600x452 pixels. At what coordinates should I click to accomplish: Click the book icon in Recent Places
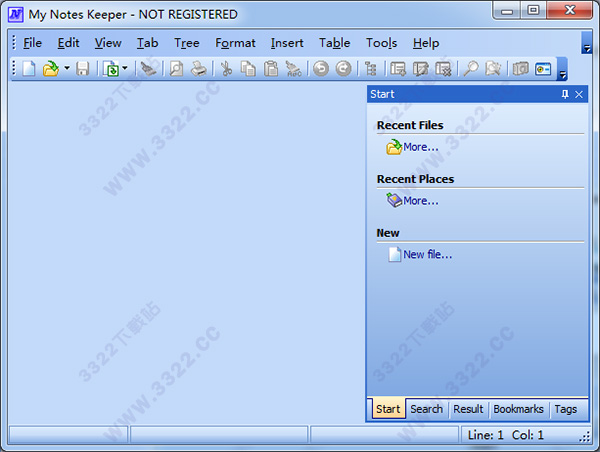[394, 200]
